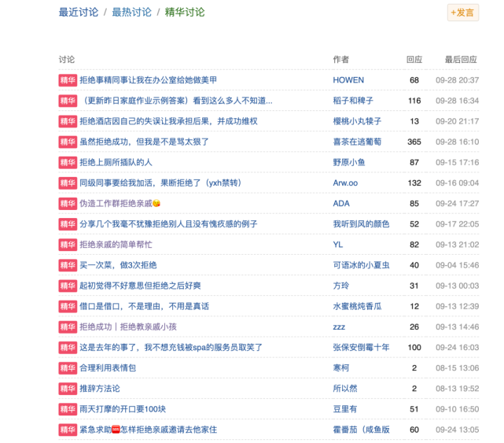Open post 紧急求助怎样拒绝亲戚邀请
Image resolution: width=504 pixels, height=443 pixels.
tap(148, 430)
